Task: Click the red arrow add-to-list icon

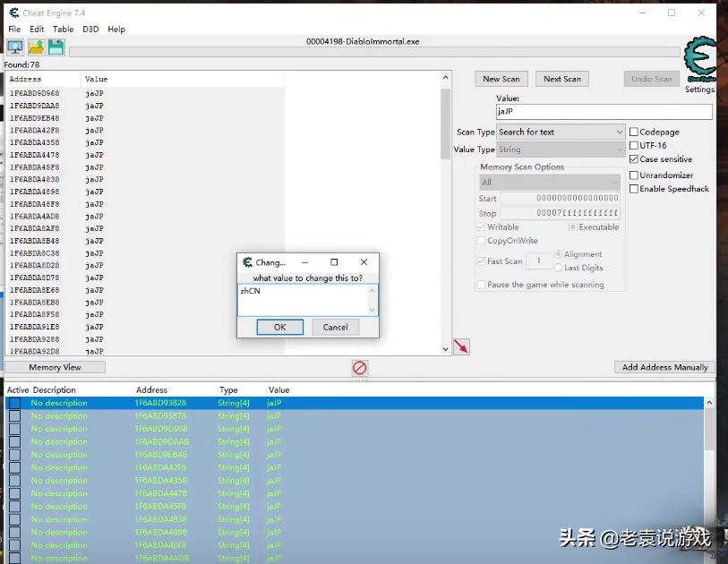Action: point(461,346)
